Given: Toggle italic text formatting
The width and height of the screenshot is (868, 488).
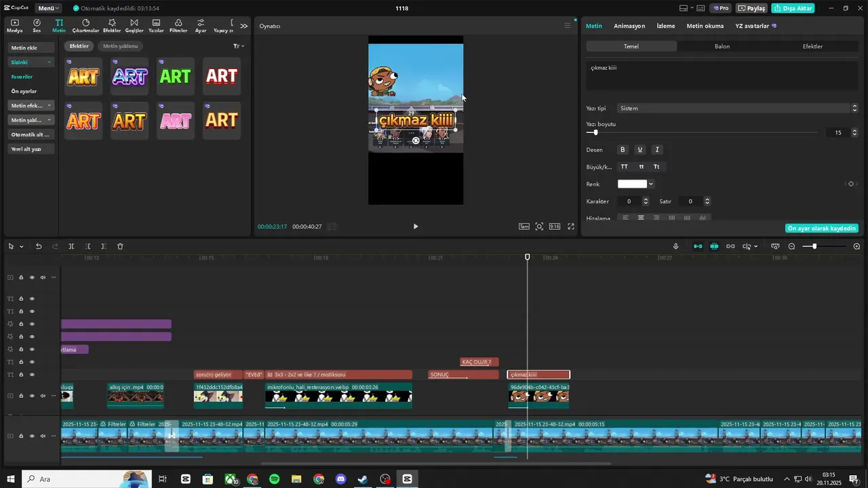Looking at the screenshot, I should tap(656, 150).
